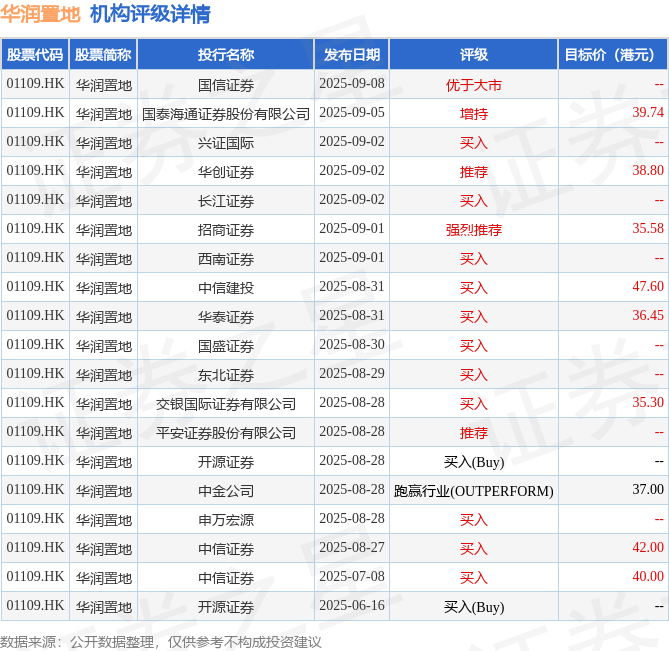Click the 目标价(港元) column header
The width and height of the screenshot is (669, 651).
[613, 55]
